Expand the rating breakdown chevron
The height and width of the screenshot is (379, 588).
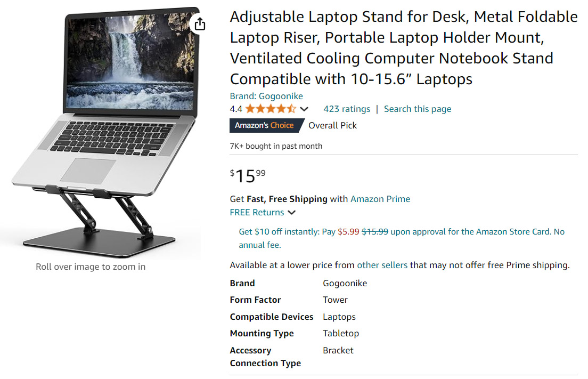click(304, 109)
